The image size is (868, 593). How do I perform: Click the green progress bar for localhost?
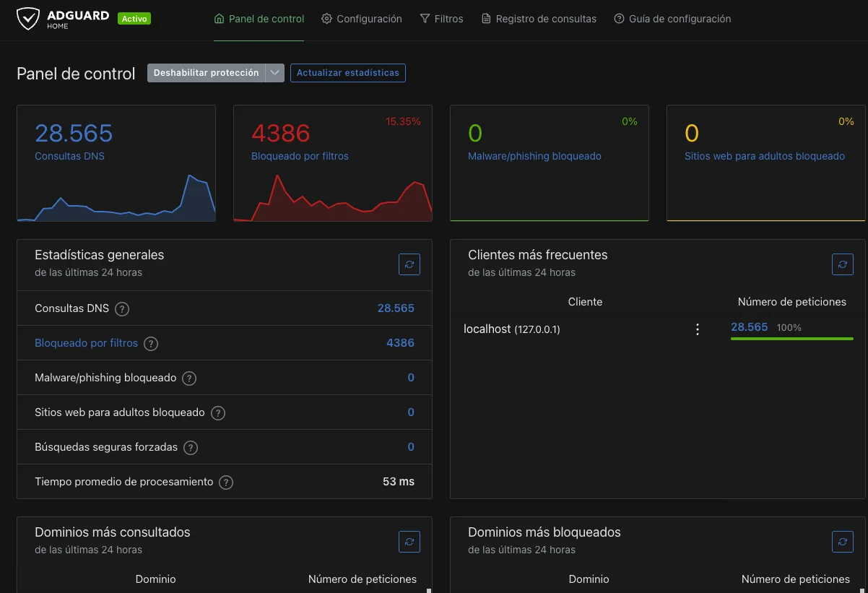792,338
